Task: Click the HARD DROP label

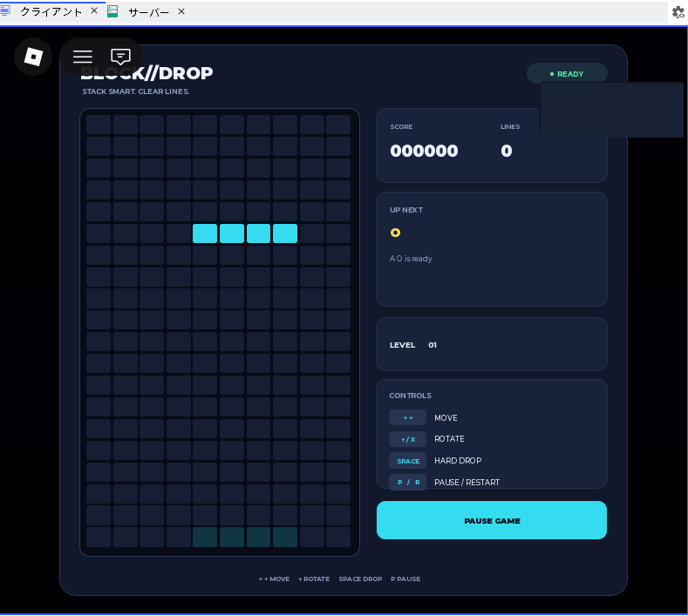Action: pos(458,460)
